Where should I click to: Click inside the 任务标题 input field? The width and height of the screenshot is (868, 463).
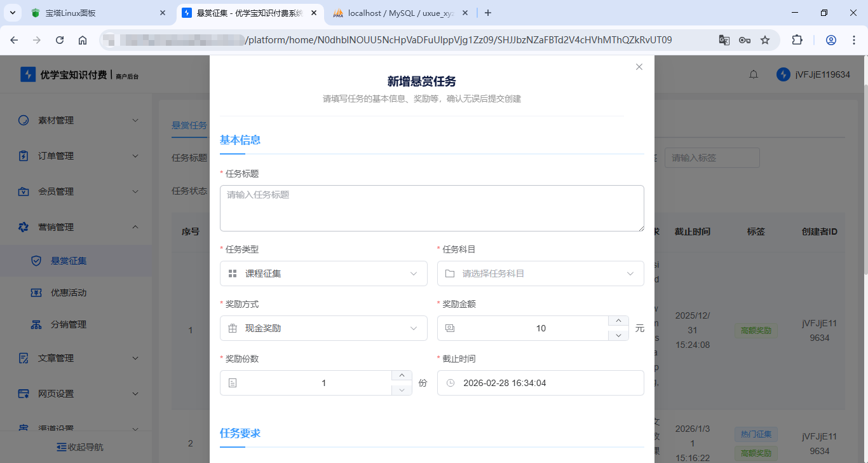(432, 208)
